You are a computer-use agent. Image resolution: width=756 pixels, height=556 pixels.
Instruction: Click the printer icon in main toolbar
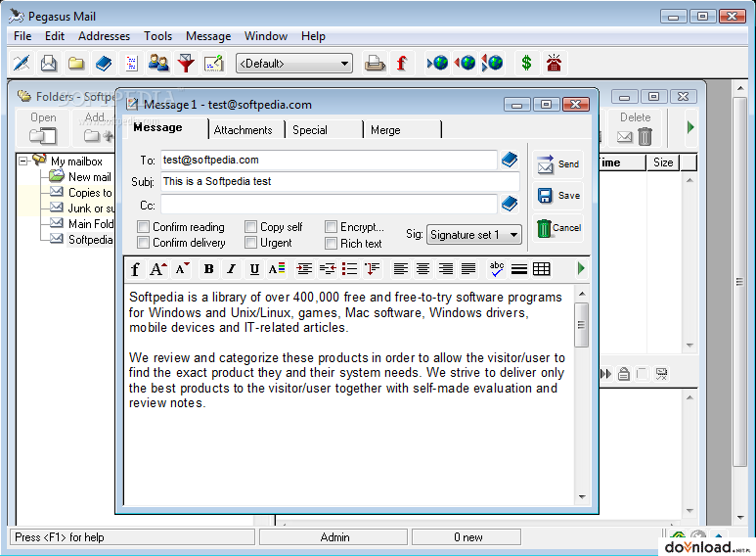[375, 64]
